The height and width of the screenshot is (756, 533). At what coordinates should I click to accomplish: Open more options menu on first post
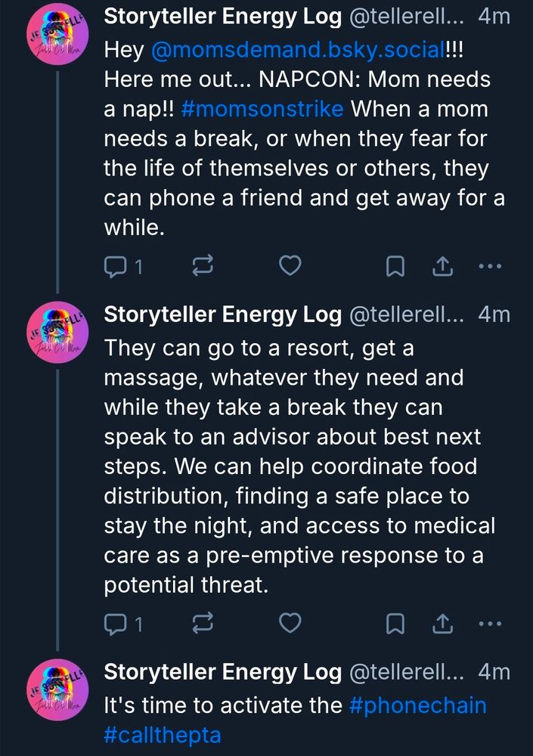[490, 265]
